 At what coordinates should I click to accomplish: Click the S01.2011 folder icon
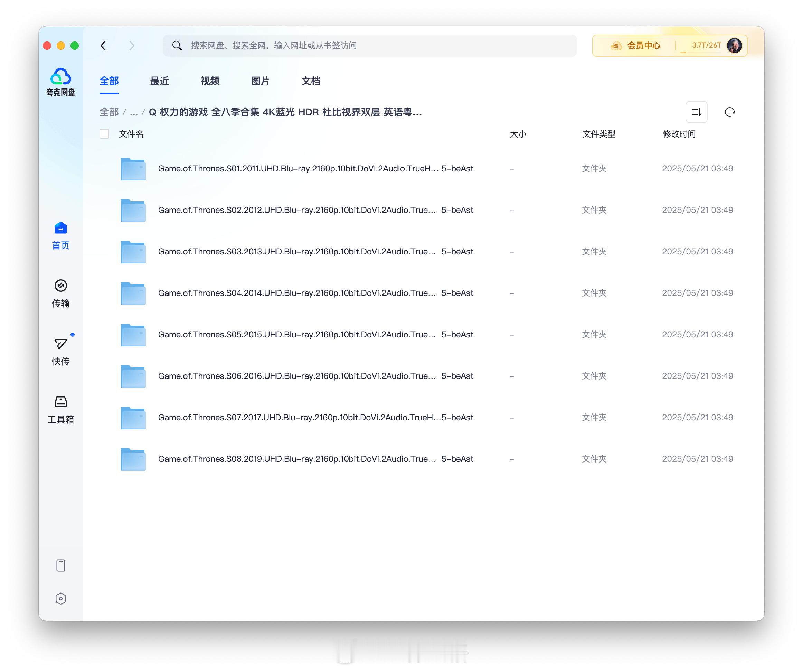click(133, 169)
